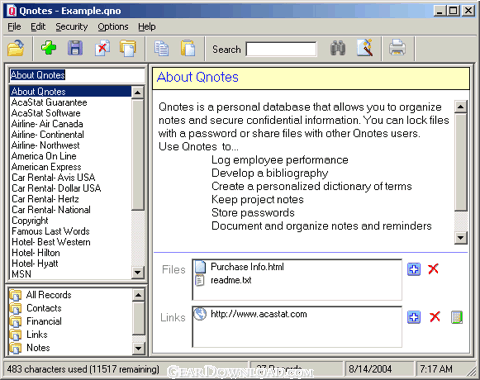Select Airline- Air Canada record
480x380 pixels.
pyautogui.click(x=71, y=124)
